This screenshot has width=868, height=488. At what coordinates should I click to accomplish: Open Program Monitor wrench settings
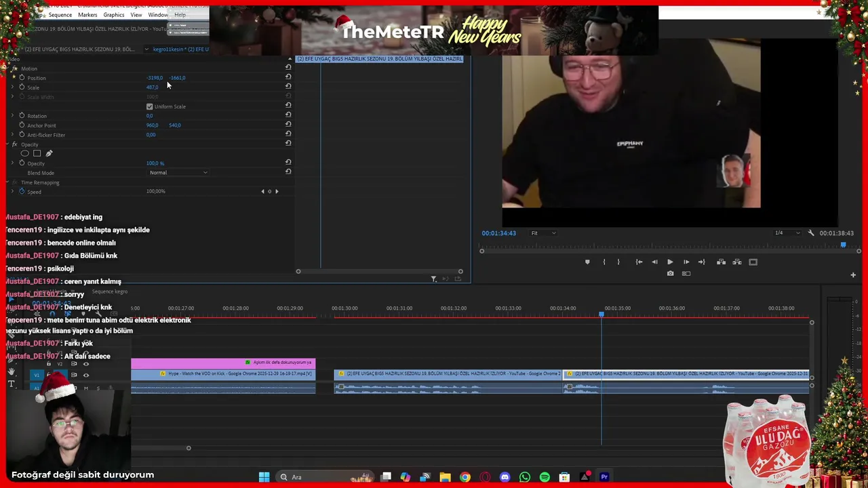click(x=811, y=232)
